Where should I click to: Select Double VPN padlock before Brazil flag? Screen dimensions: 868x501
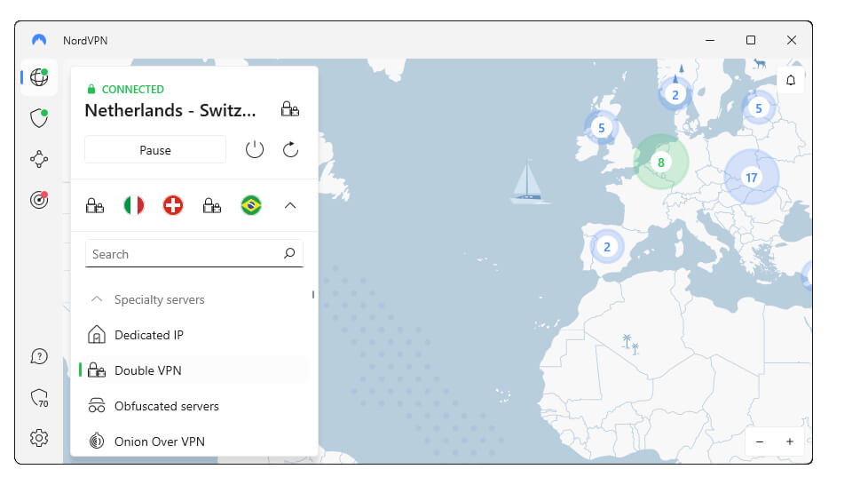click(x=212, y=205)
